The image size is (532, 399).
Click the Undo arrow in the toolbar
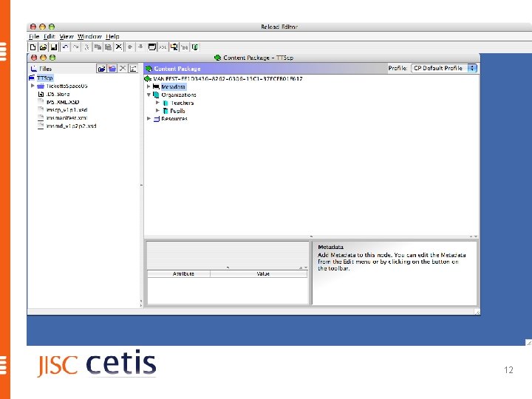(x=65, y=47)
